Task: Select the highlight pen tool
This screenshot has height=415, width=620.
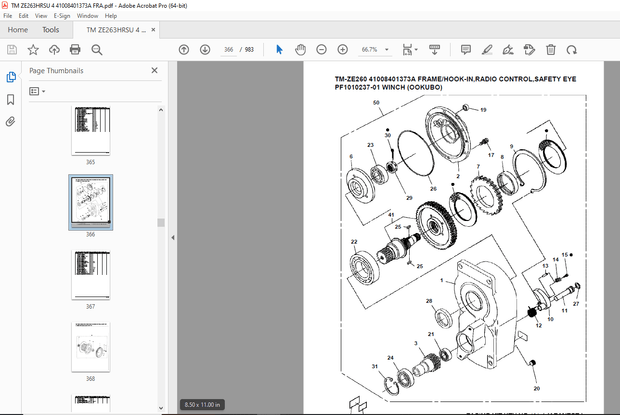Action: (487, 49)
